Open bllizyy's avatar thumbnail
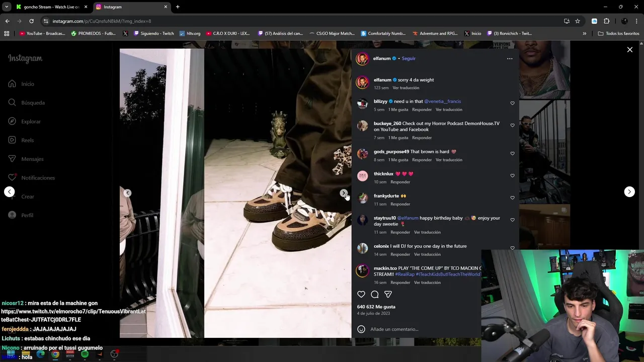The height and width of the screenshot is (362, 644). click(x=362, y=104)
